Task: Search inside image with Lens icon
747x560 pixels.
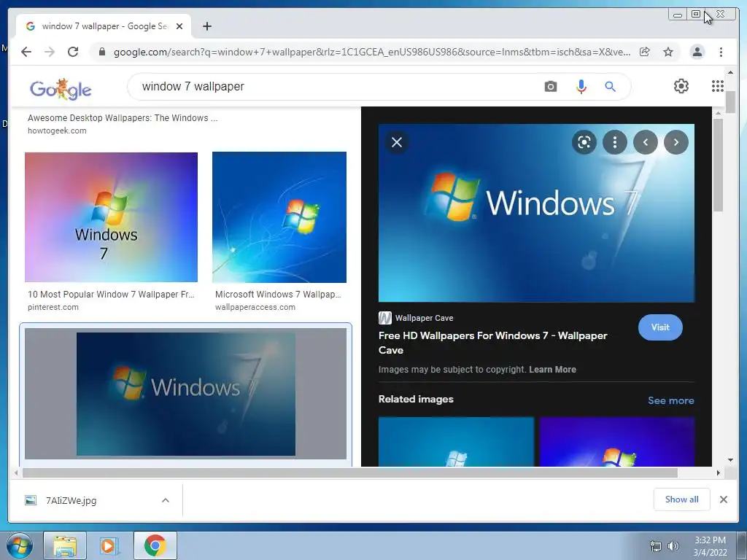Action: click(x=584, y=142)
